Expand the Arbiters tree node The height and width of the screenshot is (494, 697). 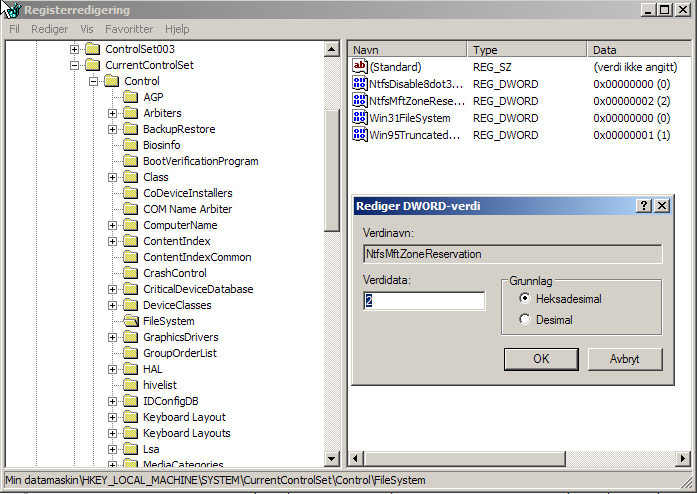pyautogui.click(x=112, y=113)
